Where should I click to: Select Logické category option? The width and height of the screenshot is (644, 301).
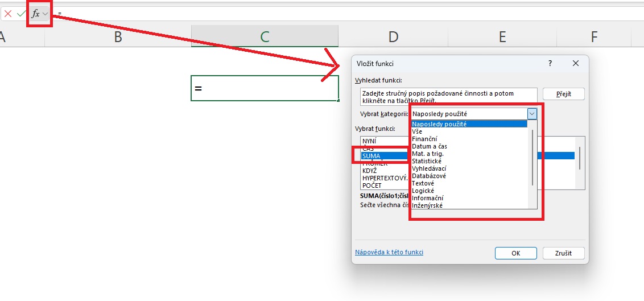pyautogui.click(x=423, y=191)
